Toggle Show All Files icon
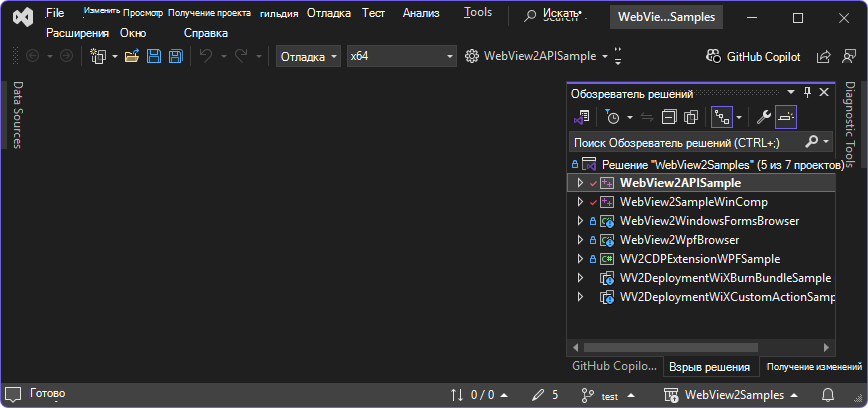 click(691, 117)
